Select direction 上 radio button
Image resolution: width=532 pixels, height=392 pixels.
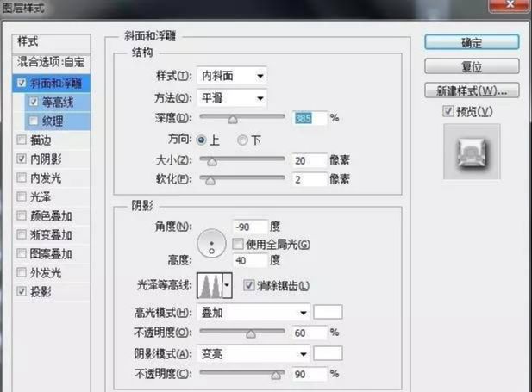pos(201,140)
